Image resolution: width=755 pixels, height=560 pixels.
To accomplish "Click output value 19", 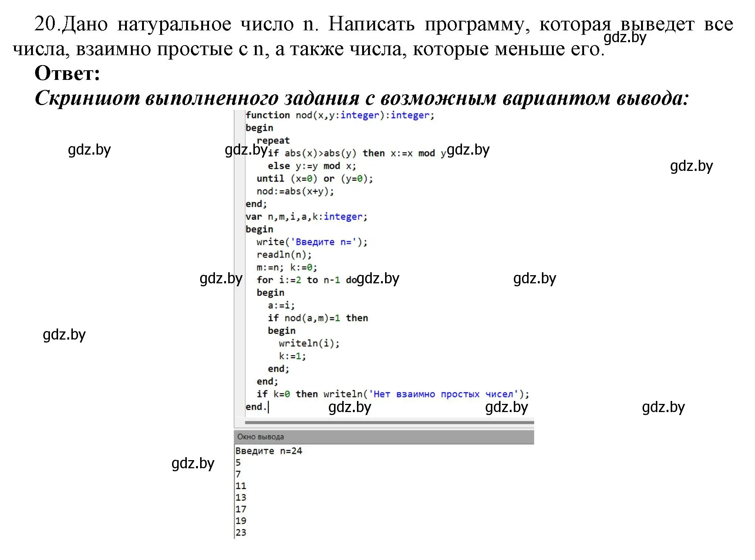I will tap(241, 521).
